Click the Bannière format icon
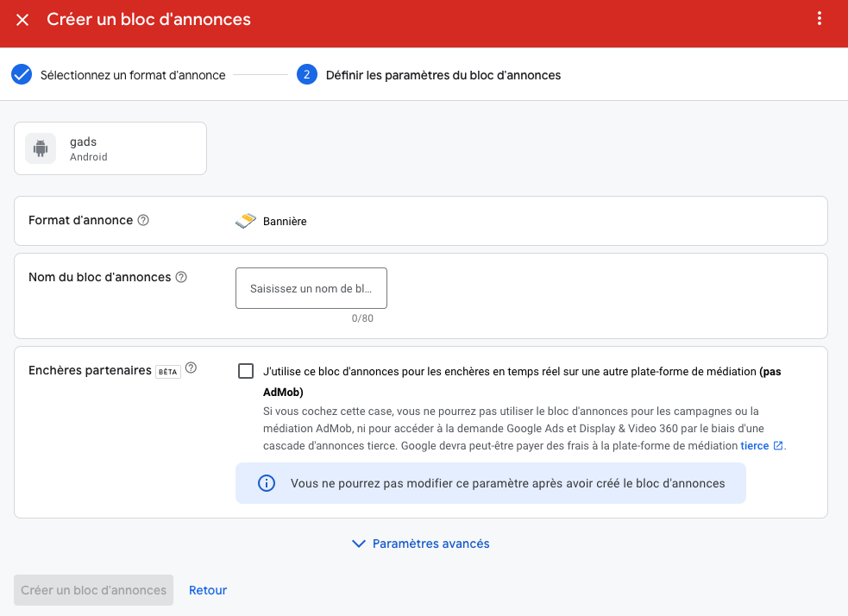This screenshot has width=848, height=616. [246, 221]
